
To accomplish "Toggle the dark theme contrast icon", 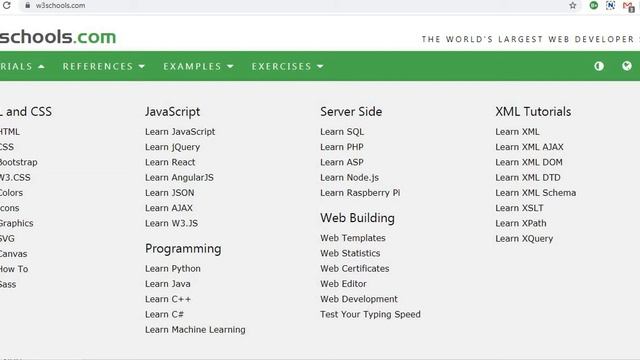I will coord(599,66).
